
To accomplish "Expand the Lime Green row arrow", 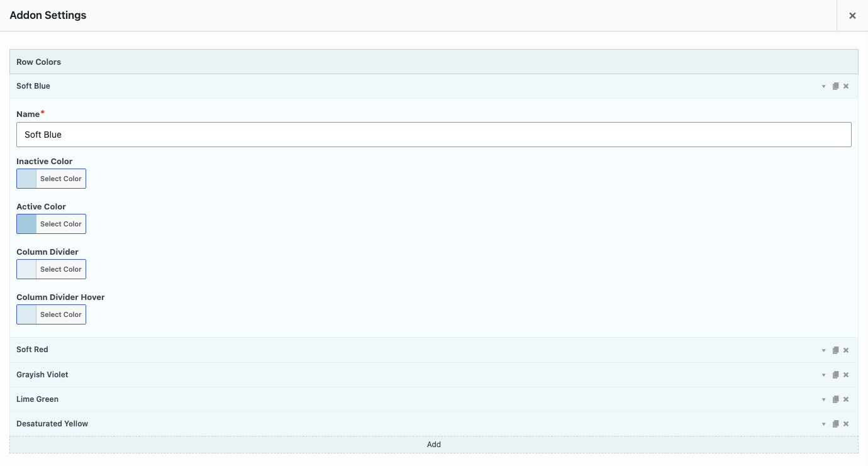I will pos(823,399).
